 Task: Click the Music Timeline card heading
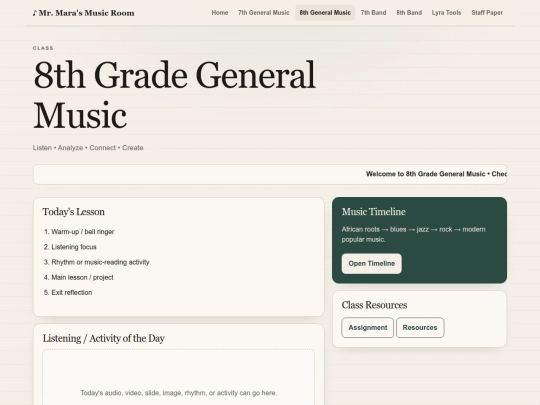click(x=374, y=212)
